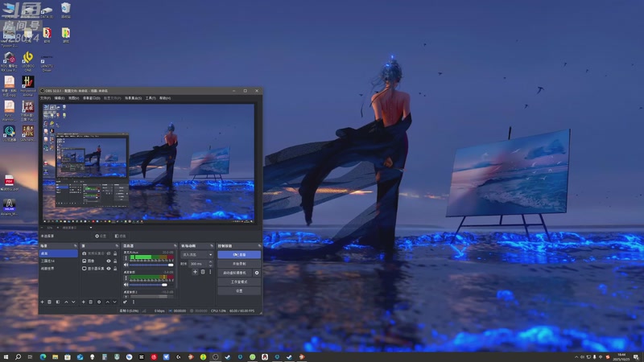Open the Windows Start menu

pyautogui.click(x=6, y=357)
